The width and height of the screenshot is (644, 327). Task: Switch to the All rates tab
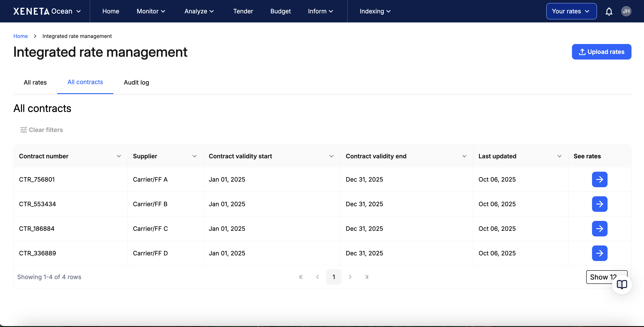pos(35,82)
